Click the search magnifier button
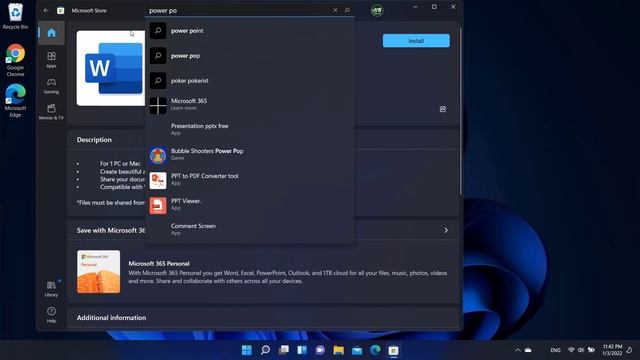The width and height of the screenshot is (640, 360). (347, 10)
